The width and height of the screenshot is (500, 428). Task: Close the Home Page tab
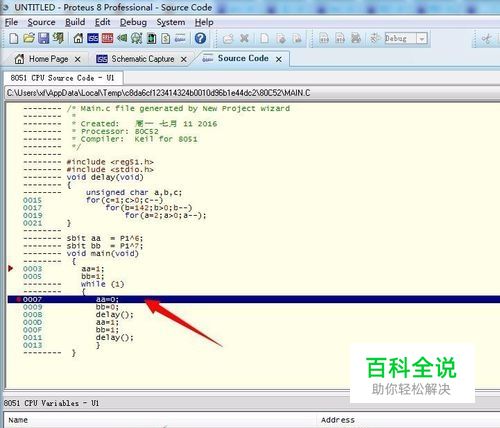pyautogui.click(x=78, y=59)
